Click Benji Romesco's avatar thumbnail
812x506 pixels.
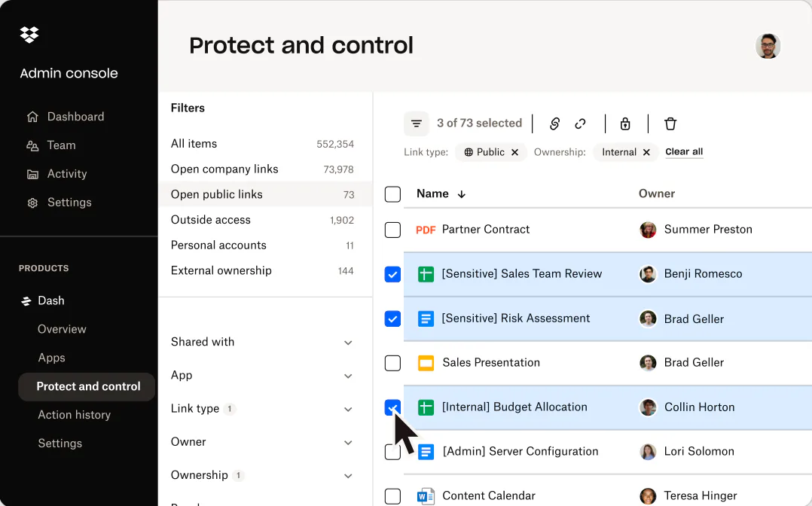(x=648, y=274)
